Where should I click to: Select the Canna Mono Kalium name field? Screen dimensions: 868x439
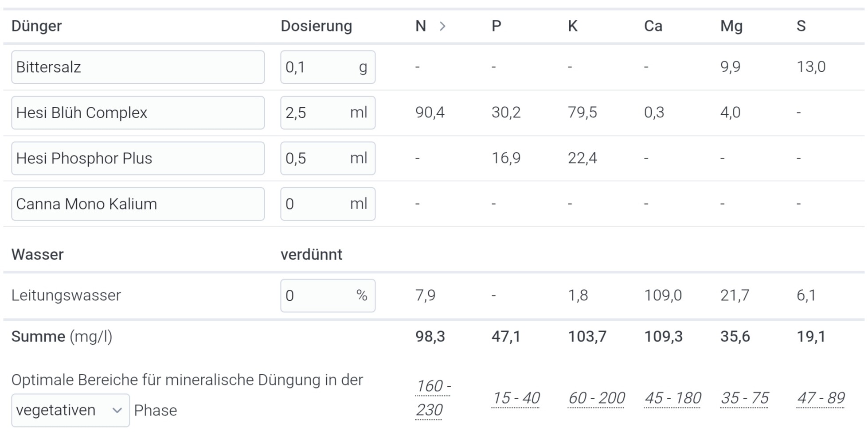pos(138,204)
